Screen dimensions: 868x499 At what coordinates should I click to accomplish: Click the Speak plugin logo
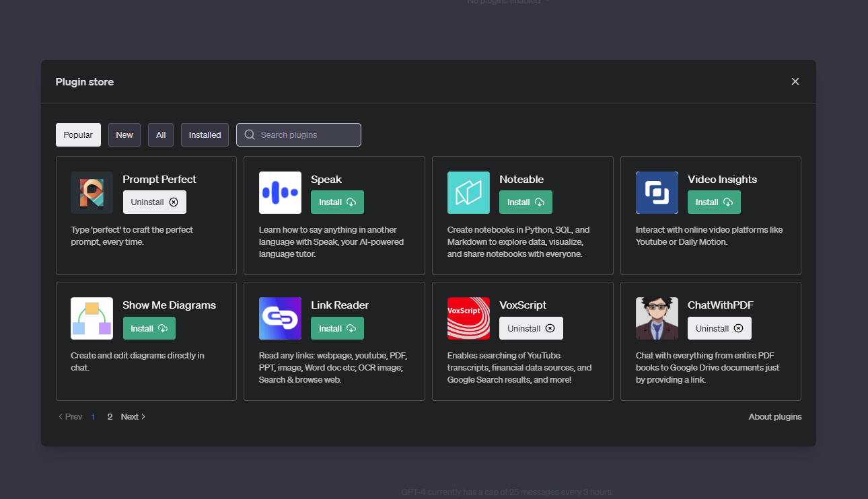pos(280,192)
